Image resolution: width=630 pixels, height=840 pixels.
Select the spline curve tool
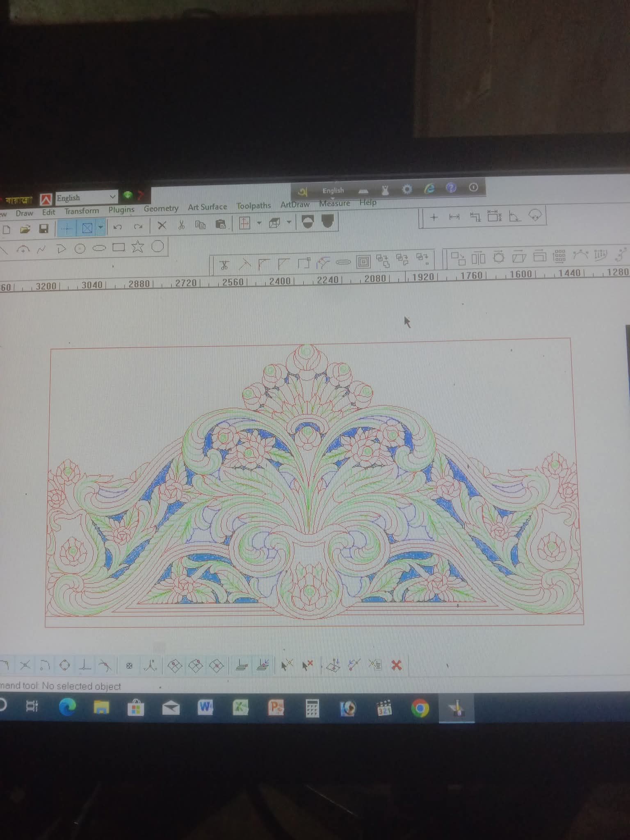41,249
